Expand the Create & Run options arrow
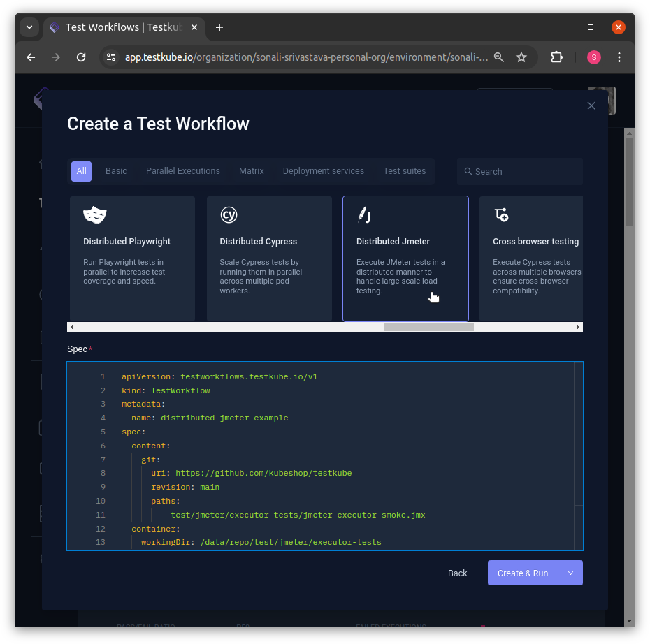This screenshot has height=644, width=650. pos(570,573)
